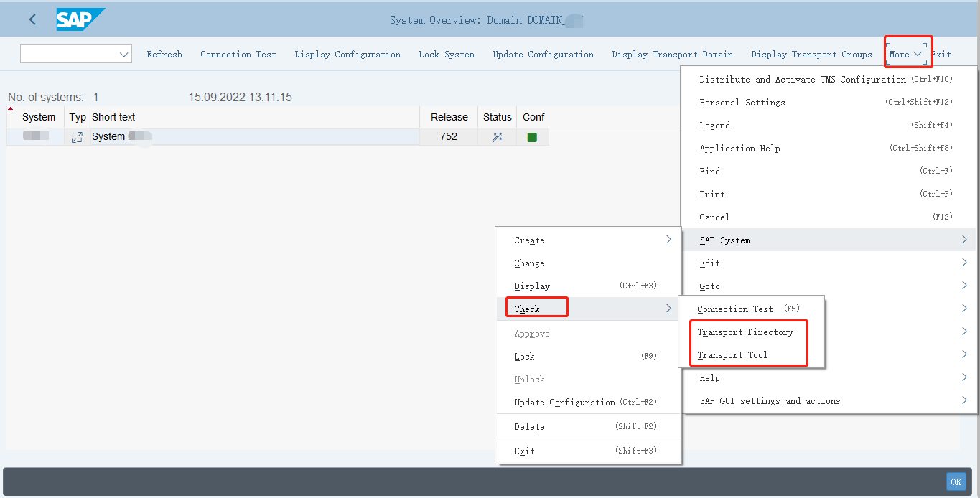Choose Connection Test in the submenu
980x498 pixels.
735,309
